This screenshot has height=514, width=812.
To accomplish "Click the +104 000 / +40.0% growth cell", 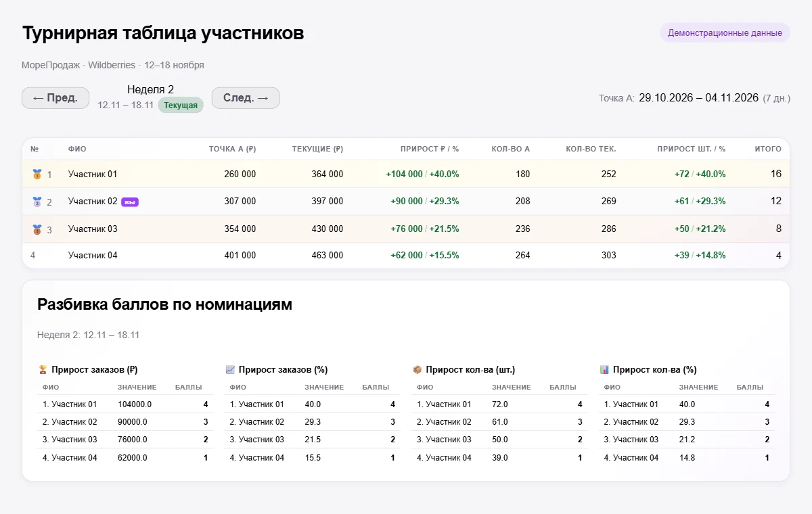I will coord(423,174).
